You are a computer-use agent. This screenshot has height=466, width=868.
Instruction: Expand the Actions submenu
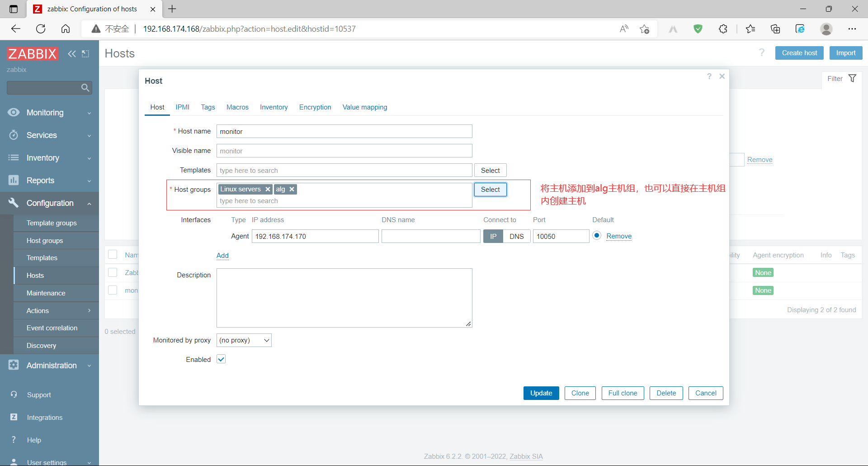coord(90,310)
